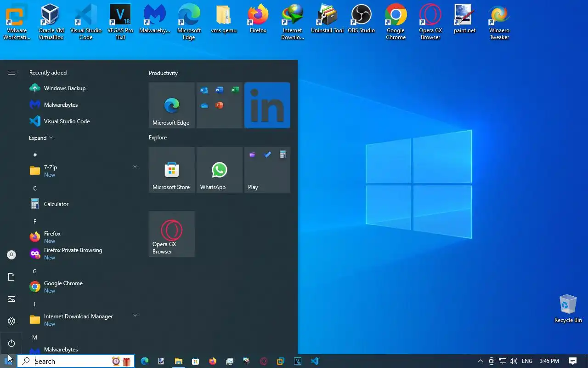Jump to app list letter C
The height and width of the screenshot is (368, 588).
(x=35, y=189)
